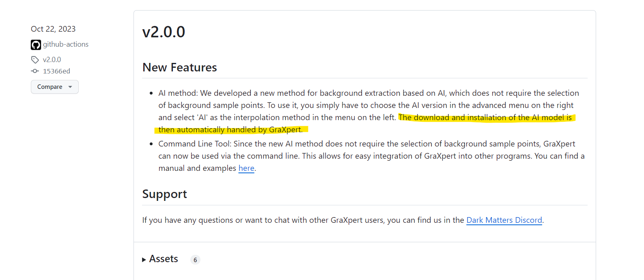This screenshot has height=280, width=644.
Task: Open the v2.0.0 tag link in sidebar
Action: (52, 60)
